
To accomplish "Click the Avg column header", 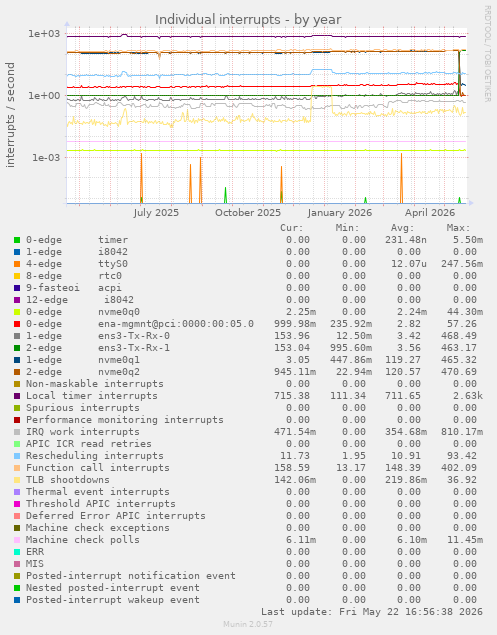I will click(x=403, y=228).
